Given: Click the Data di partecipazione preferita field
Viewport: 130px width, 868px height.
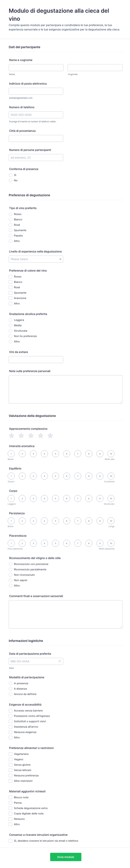Looking at the screenshot, I should (34, 661).
